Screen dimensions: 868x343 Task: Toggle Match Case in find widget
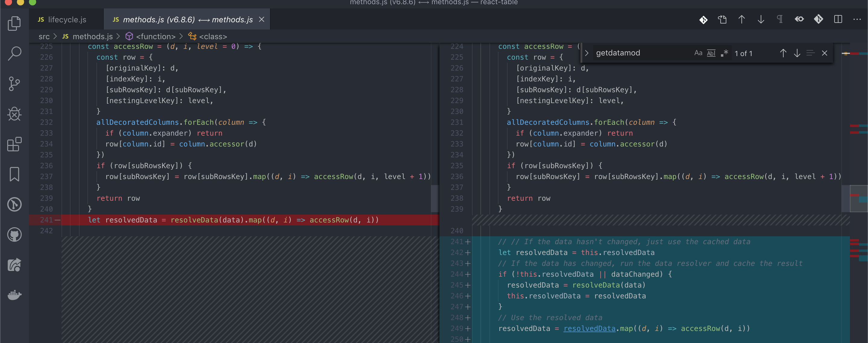click(x=698, y=53)
